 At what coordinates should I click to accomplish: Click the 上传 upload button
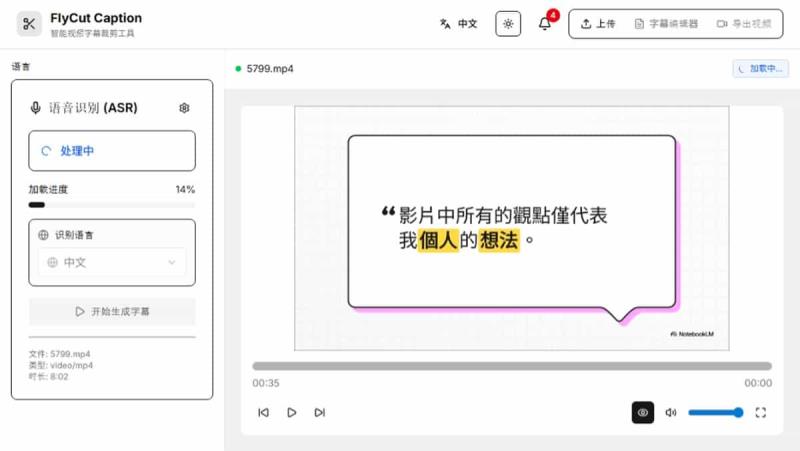point(598,24)
